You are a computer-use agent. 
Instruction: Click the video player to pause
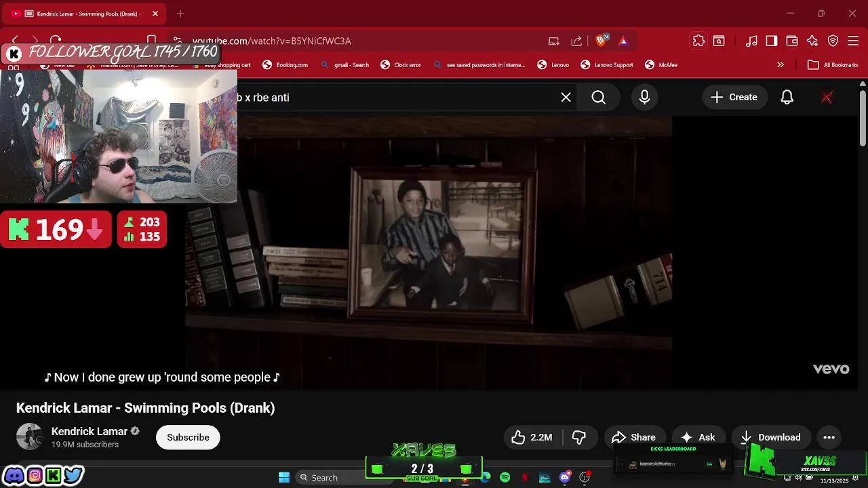tap(429, 253)
